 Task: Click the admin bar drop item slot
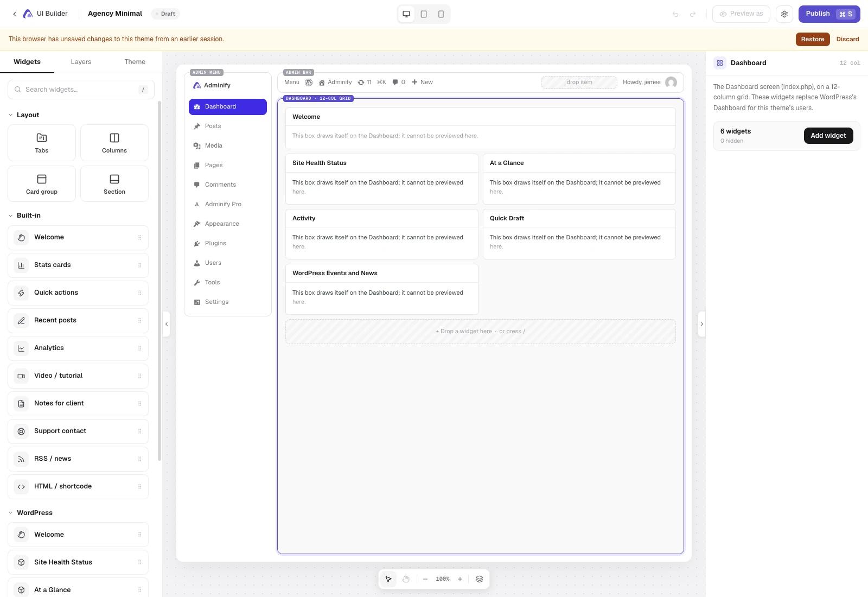[x=579, y=82]
